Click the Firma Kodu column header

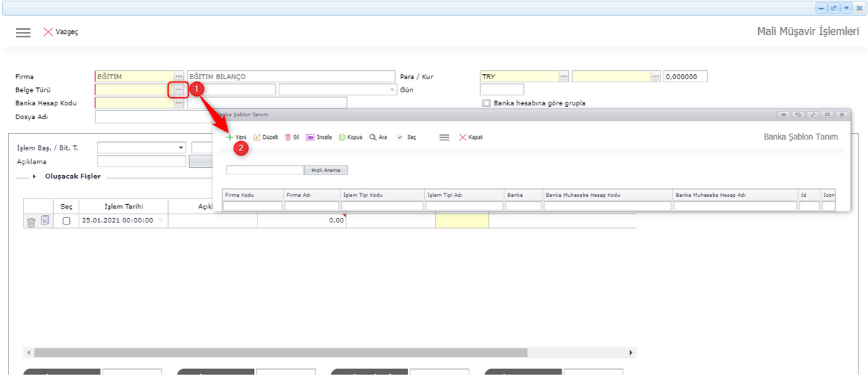click(253, 195)
